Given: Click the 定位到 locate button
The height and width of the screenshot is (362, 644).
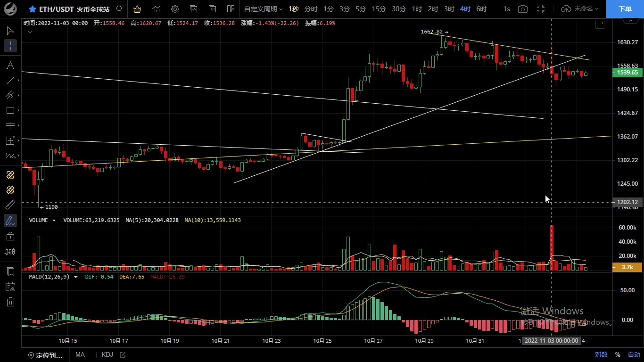Looking at the screenshot, I should click(x=45, y=355).
